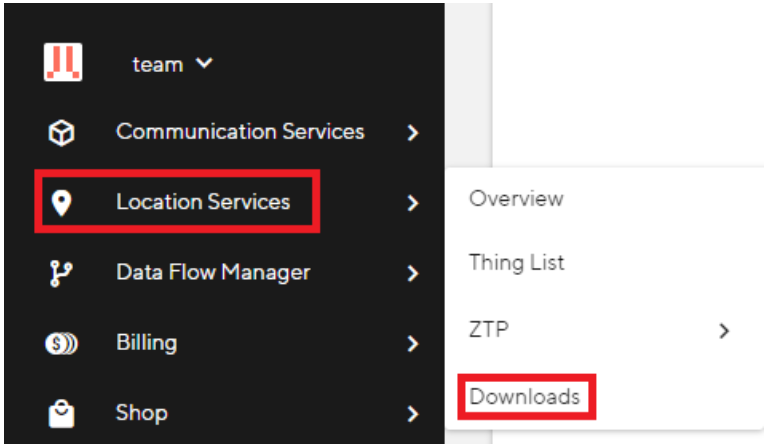Click the Communication Services cube icon

pos(61,133)
